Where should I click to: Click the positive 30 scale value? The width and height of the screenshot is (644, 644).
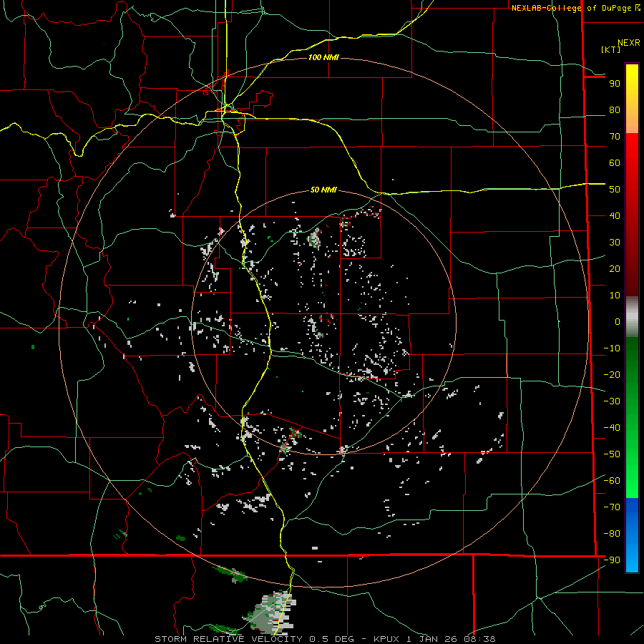615,243
